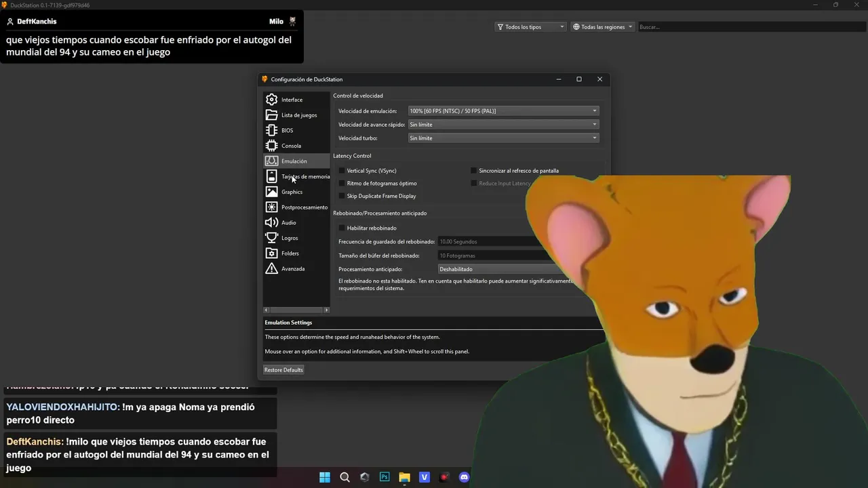Screen dimensions: 868x488
Task: Select the BIOS chip icon
Action: (271, 130)
